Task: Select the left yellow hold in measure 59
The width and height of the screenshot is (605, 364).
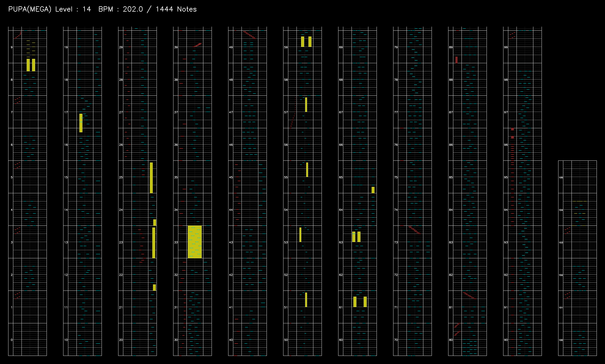Action: pos(303,42)
